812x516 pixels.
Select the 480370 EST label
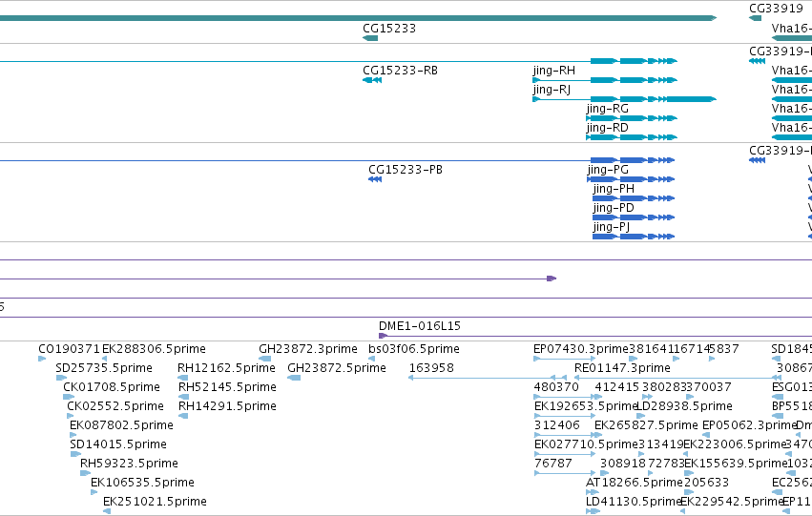coord(556,387)
